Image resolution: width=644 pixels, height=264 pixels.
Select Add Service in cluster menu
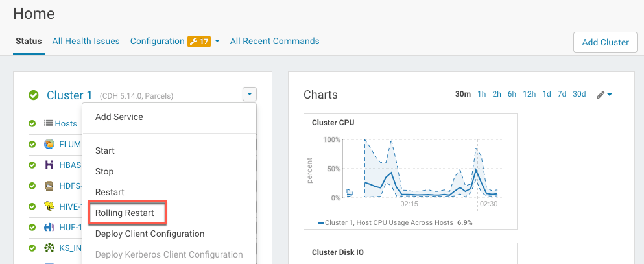[119, 117]
